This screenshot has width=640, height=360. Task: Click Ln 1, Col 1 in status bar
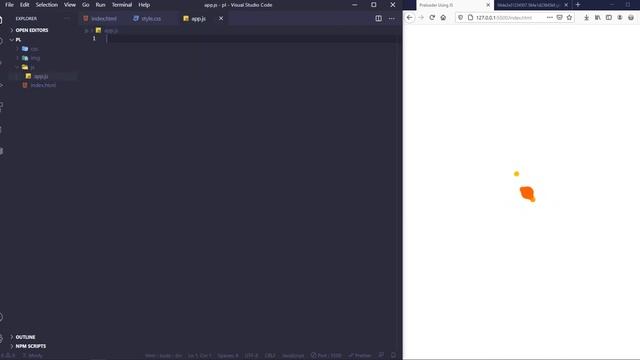coord(200,356)
